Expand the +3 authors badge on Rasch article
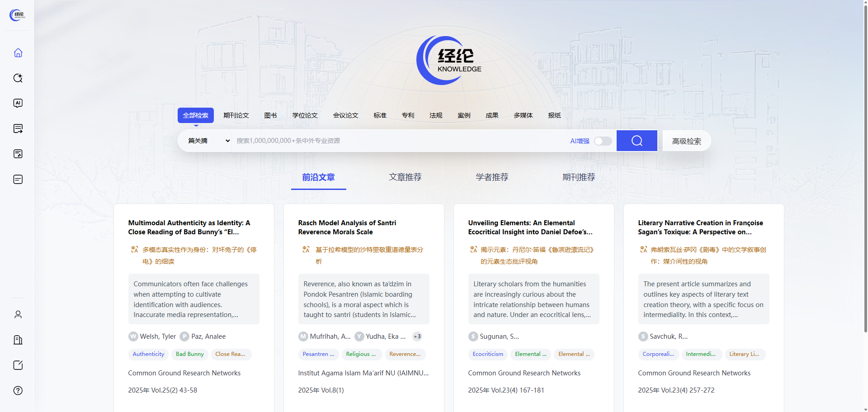The height and width of the screenshot is (412, 868). [x=417, y=336]
